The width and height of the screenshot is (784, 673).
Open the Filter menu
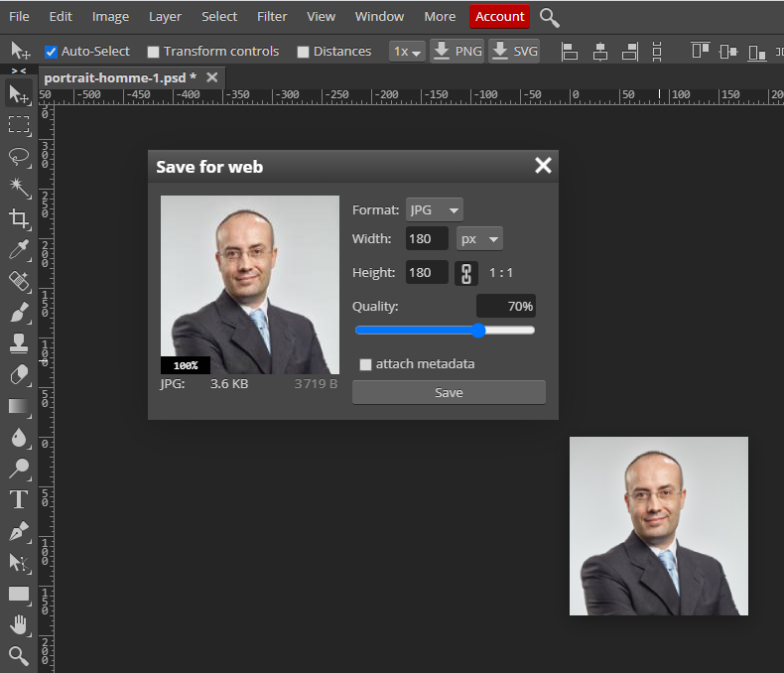tap(272, 17)
